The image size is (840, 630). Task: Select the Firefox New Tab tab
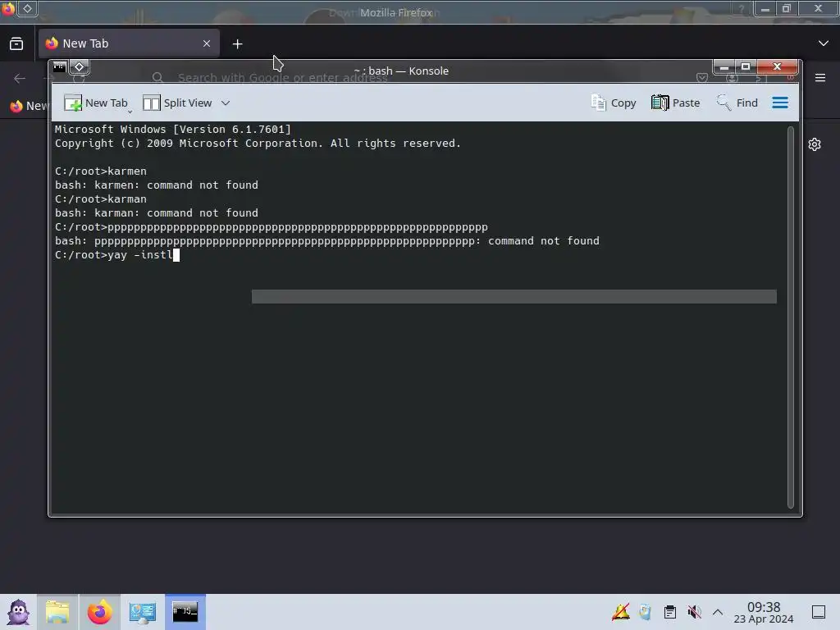(129, 43)
